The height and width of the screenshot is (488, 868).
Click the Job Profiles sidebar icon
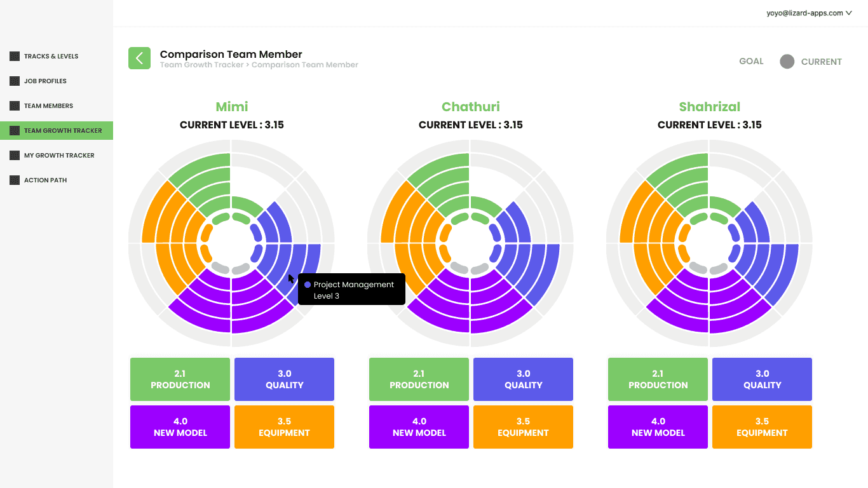point(15,81)
